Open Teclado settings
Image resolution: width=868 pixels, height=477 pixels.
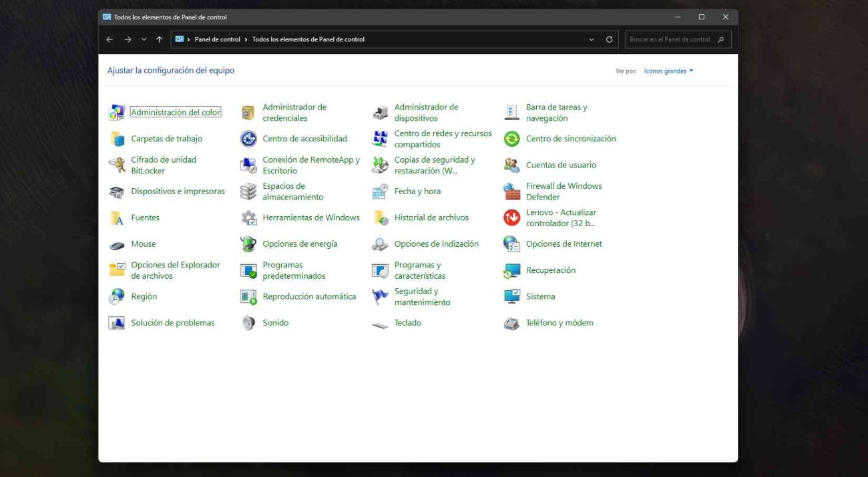[x=407, y=322]
